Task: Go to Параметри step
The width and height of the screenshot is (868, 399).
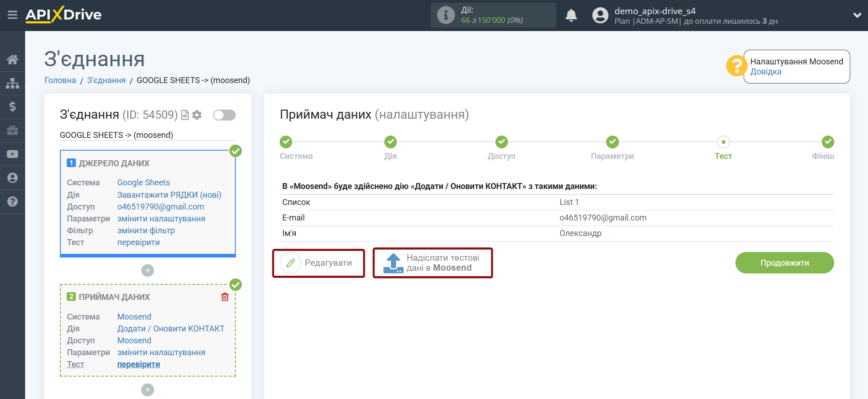Action: point(612,142)
